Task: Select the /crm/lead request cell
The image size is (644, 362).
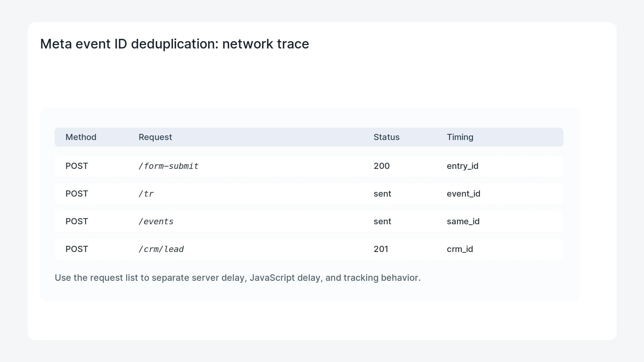Action: (x=161, y=249)
